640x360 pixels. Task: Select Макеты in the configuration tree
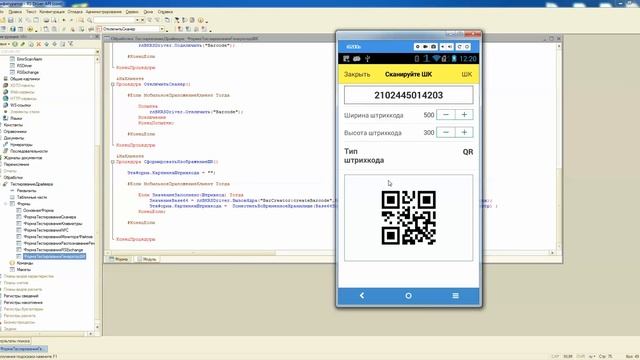click(x=24, y=269)
